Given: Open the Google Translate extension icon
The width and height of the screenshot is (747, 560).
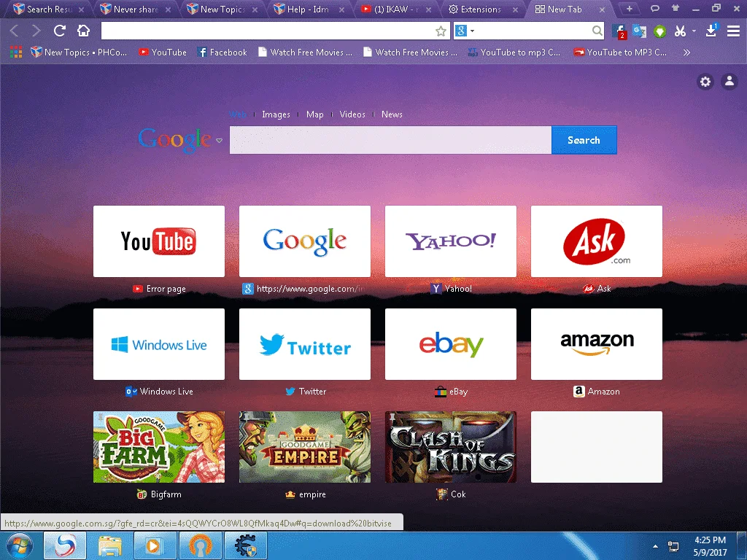Looking at the screenshot, I should pyautogui.click(x=639, y=31).
